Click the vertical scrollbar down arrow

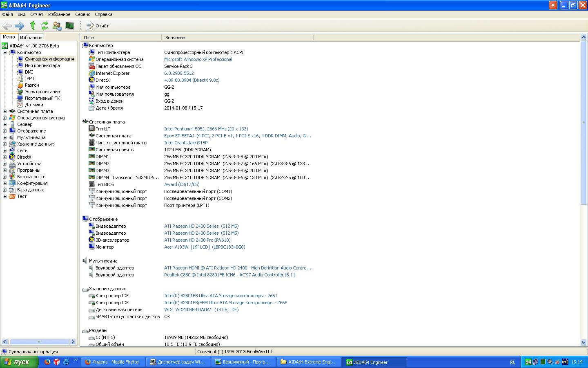pyautogui.click(x=584, y=342)
